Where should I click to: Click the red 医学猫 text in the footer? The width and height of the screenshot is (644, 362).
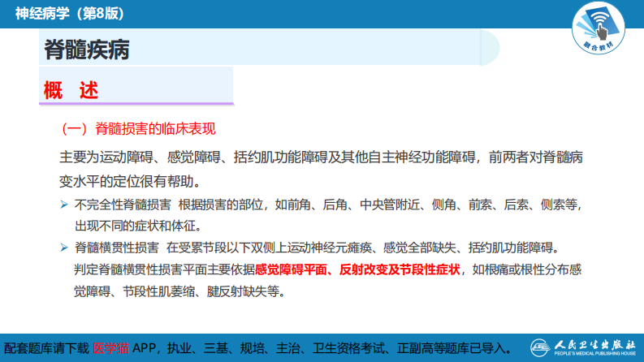pyautogui.click(x=111, y=348)
